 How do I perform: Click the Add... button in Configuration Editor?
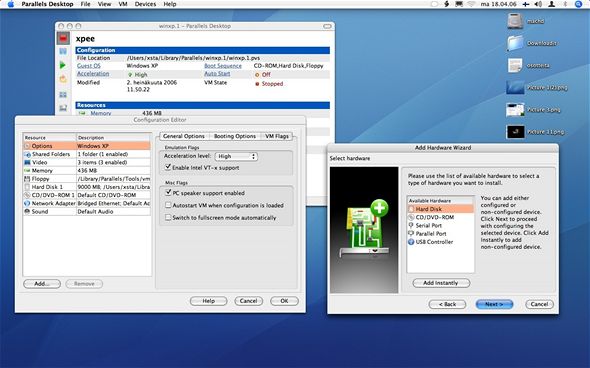42,284
